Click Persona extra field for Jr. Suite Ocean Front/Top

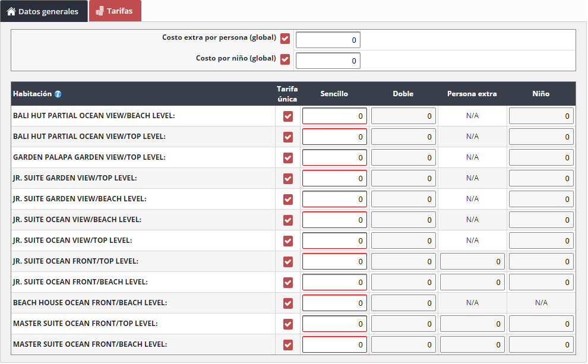tap(473, 262)
